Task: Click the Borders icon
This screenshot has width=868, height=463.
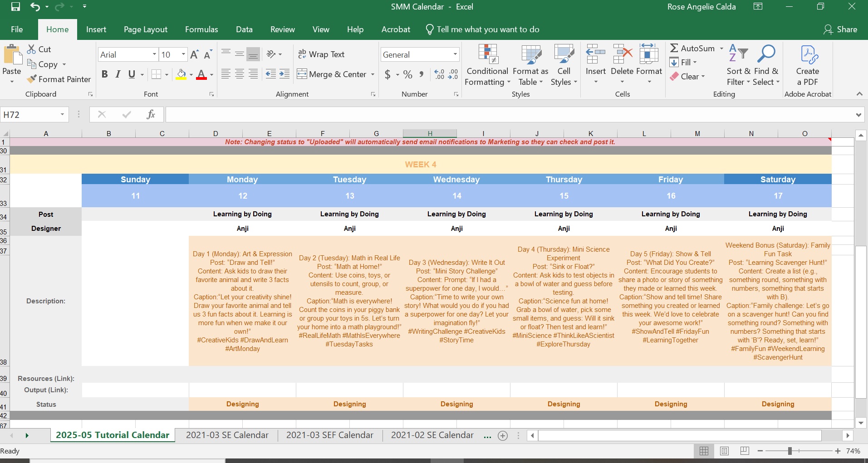Action: click(156, 74)
